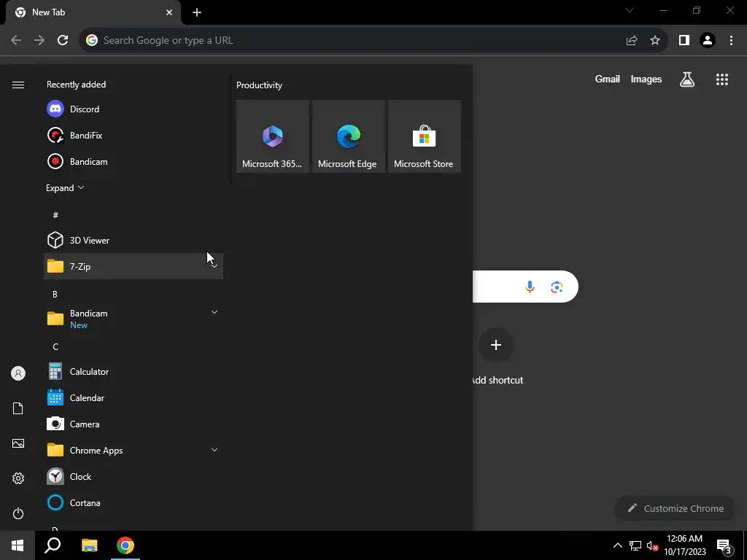The image size is (747, 560).
Task: Open the network tray icon
Action: [635, 545]
